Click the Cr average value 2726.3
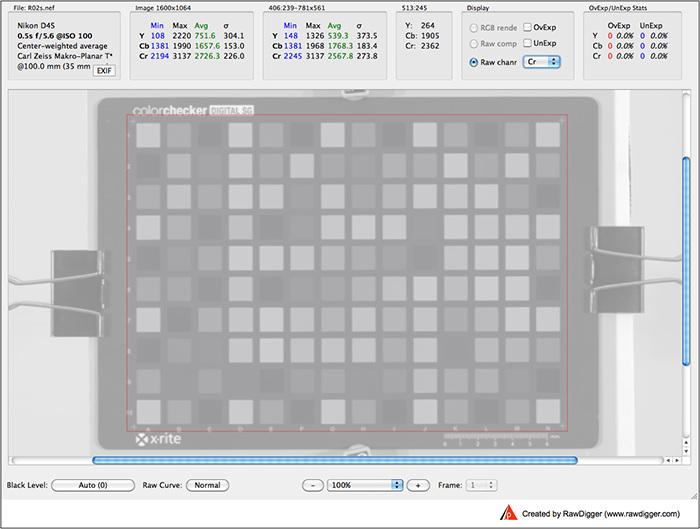Image resolution: width=700 pixels, height=529 pixels. point(207,56)
